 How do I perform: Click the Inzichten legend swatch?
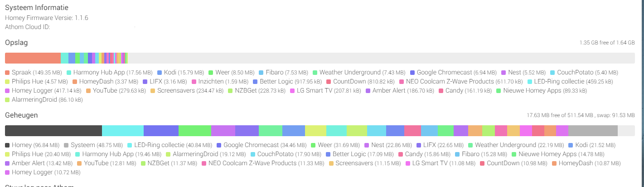pyautogui.click(x=194, y=82)
